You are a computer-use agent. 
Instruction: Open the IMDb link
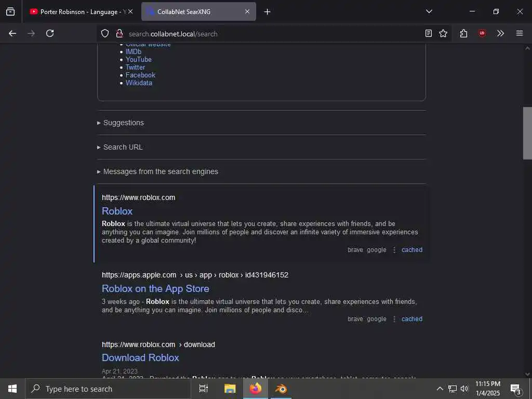(x=134, y=51)
